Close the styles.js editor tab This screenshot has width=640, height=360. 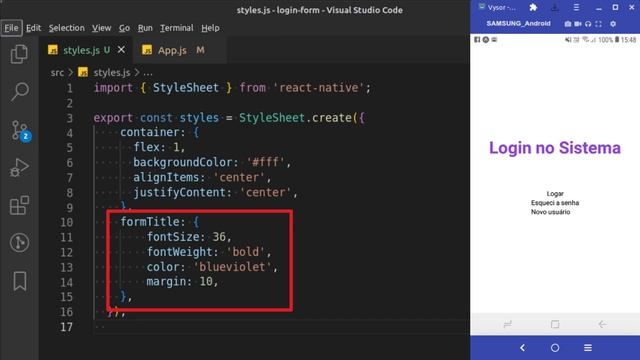[x=121, y=49]
